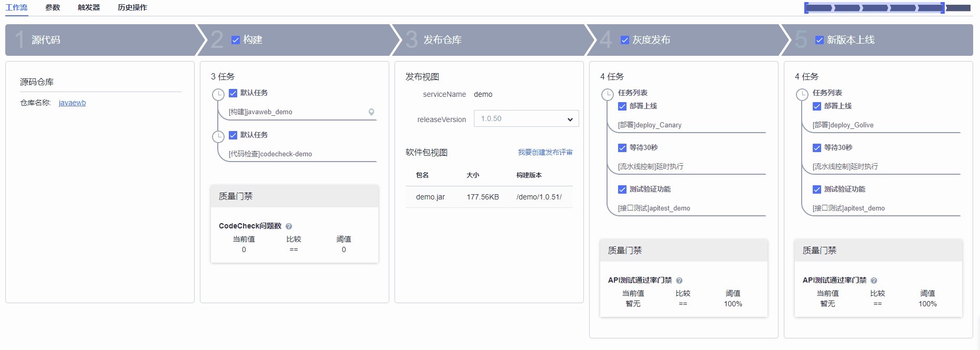Toggle the 灰度发布 stage checkbox
The image size is (980, 350).
pos(625,40)
